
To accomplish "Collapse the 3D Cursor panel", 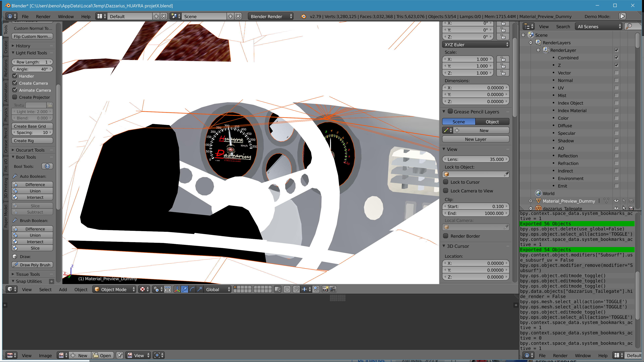I will point(444,246).
